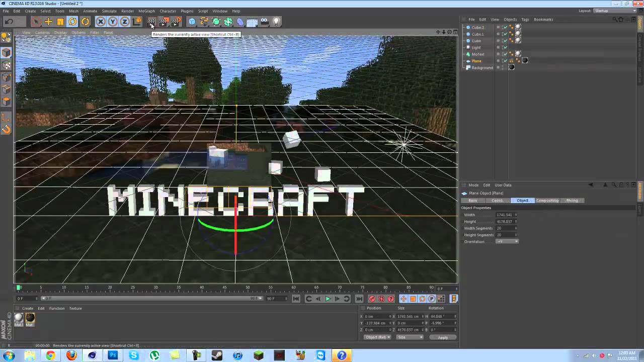
Task: Select the Move tool cross icon
Action: [48, 22]
